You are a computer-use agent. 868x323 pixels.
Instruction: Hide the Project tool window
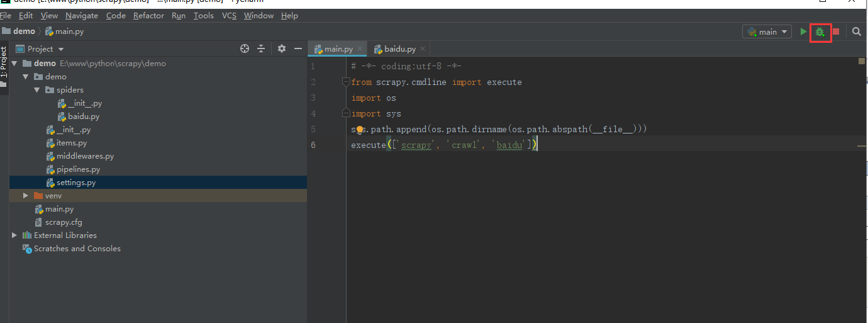(x=298, y=48)
